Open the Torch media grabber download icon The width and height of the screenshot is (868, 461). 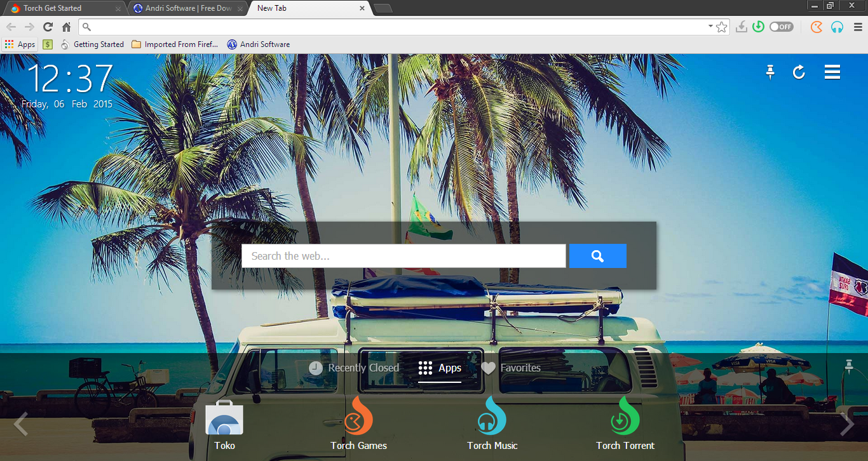point(741,27)
